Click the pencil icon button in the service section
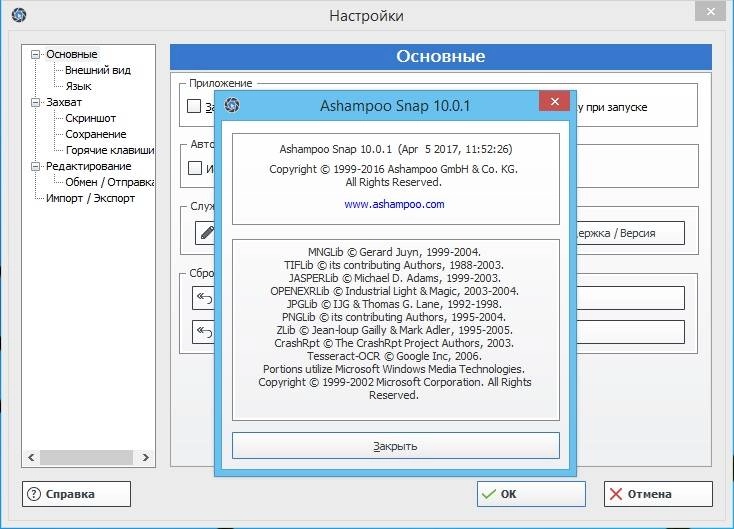Screen dimensions: 734x529 206,233
